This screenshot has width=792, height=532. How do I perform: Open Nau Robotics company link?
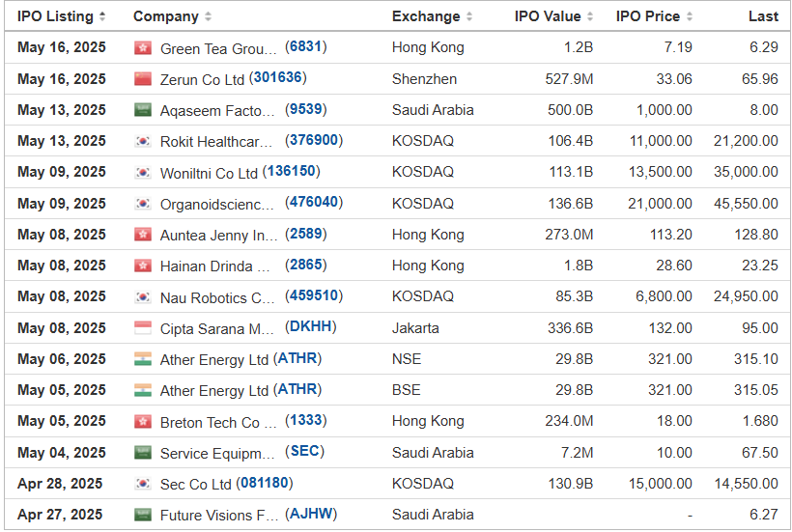click(x=217, y=297)
